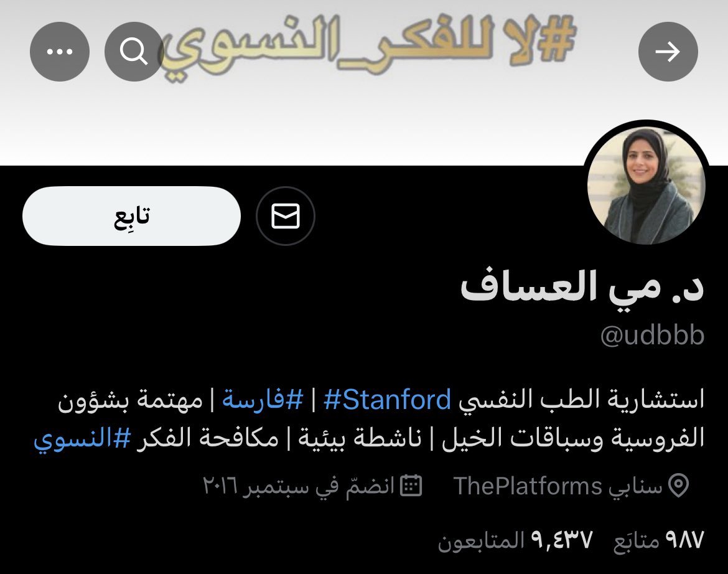The height and width of the screenshot is (574, 728).
Task: Open the profile search magnifier
Action: click(134, 52)
